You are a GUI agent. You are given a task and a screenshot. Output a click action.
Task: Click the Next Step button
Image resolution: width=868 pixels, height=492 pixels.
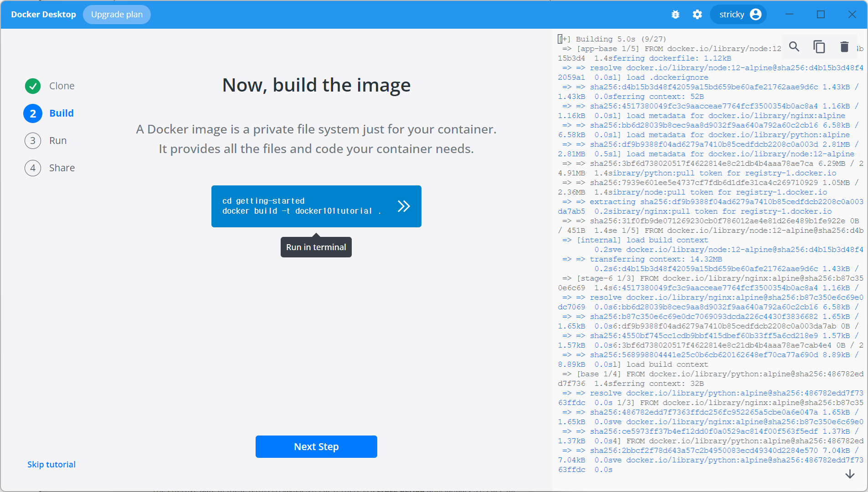pyautogui.click(x=316, y=446)
